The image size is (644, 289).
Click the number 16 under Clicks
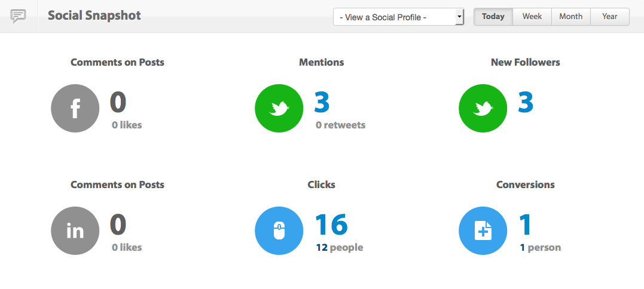tap(331, 225)
